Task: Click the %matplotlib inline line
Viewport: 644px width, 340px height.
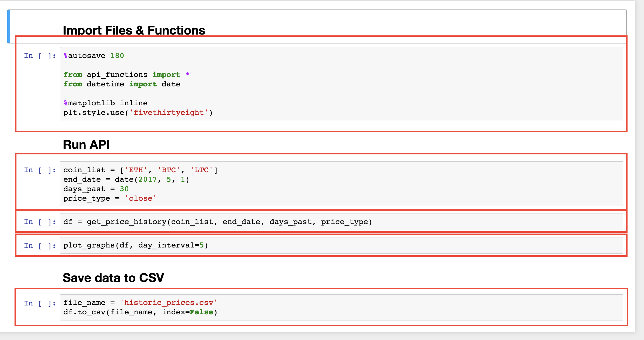Action: click(x=105, y=103)
